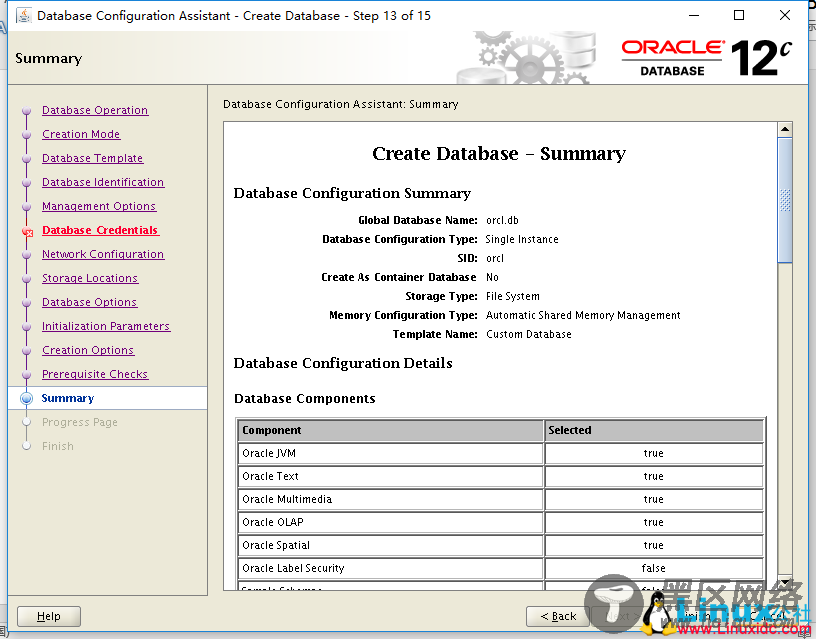Select the Oracle Multimedia row
This screenshot has width=816, height=639.
[501, 499]
